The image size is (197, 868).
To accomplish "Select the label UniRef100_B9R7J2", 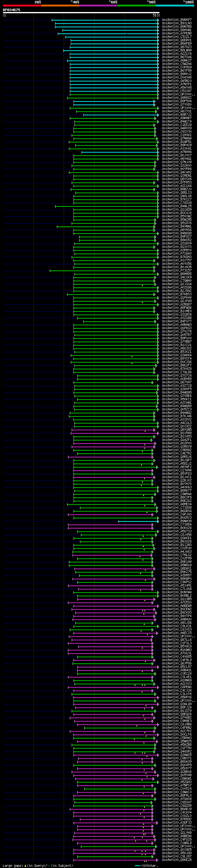I will [x=177, y=115].
